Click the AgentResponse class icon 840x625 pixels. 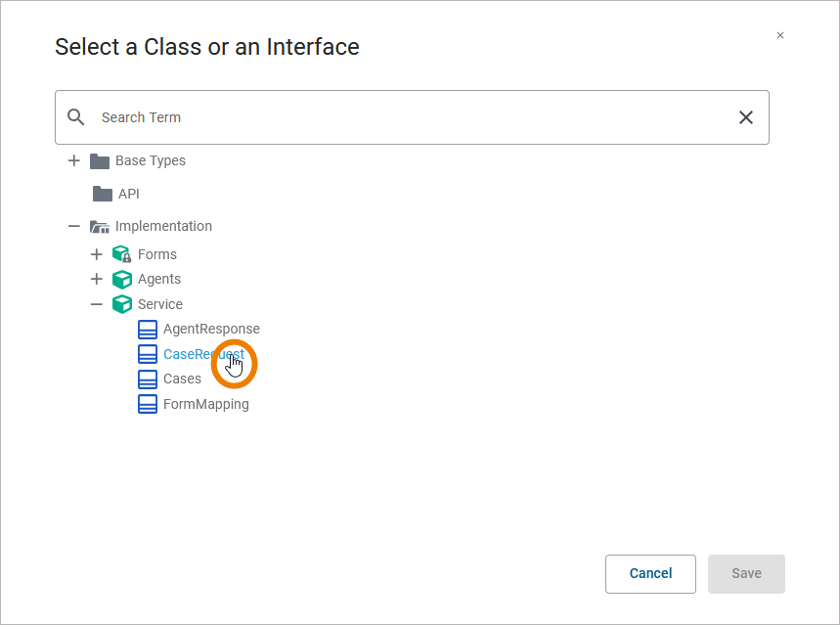pos(148,329)
